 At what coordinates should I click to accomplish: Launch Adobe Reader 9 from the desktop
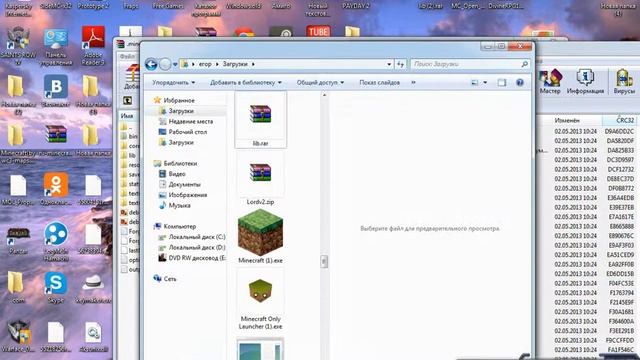coord(93,46)
